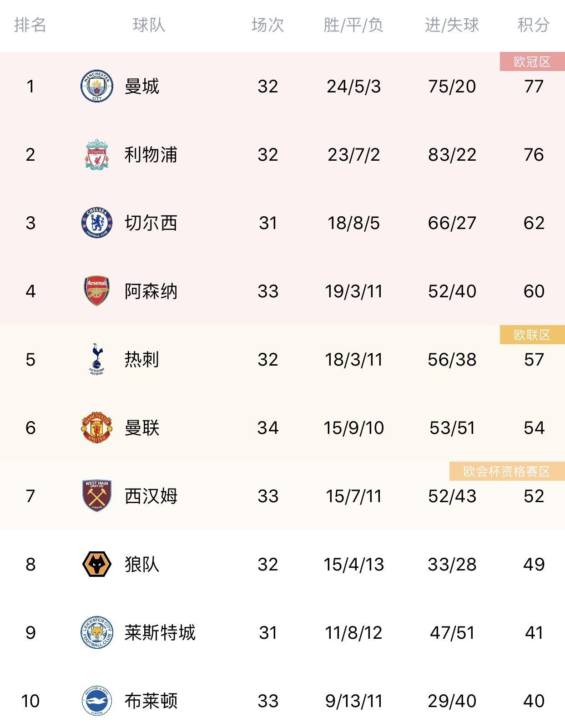Click the Brighton seagull badge

point(96,701)
